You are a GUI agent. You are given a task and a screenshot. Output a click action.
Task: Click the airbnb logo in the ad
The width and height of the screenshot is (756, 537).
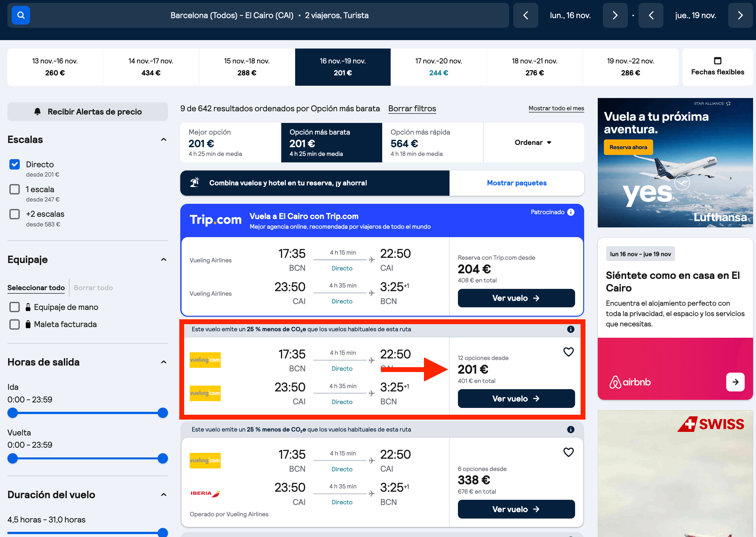[x=630, y=382]
